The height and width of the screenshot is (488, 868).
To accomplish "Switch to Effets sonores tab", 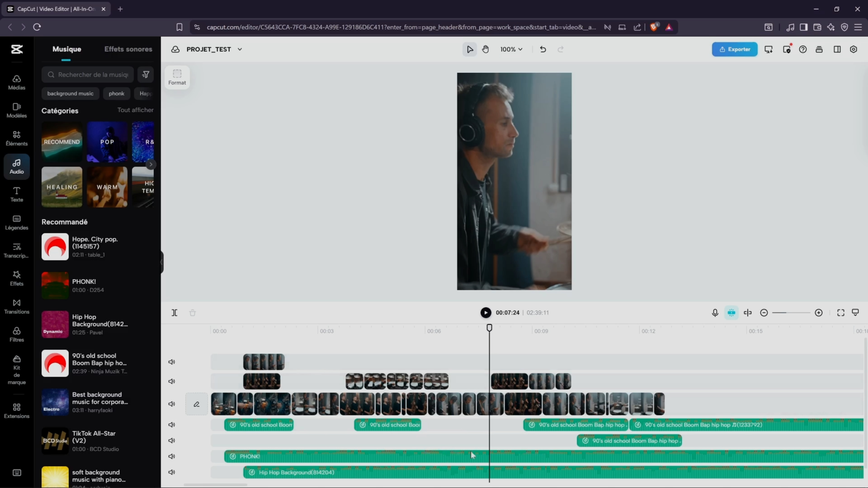I will tap(128, 49).
